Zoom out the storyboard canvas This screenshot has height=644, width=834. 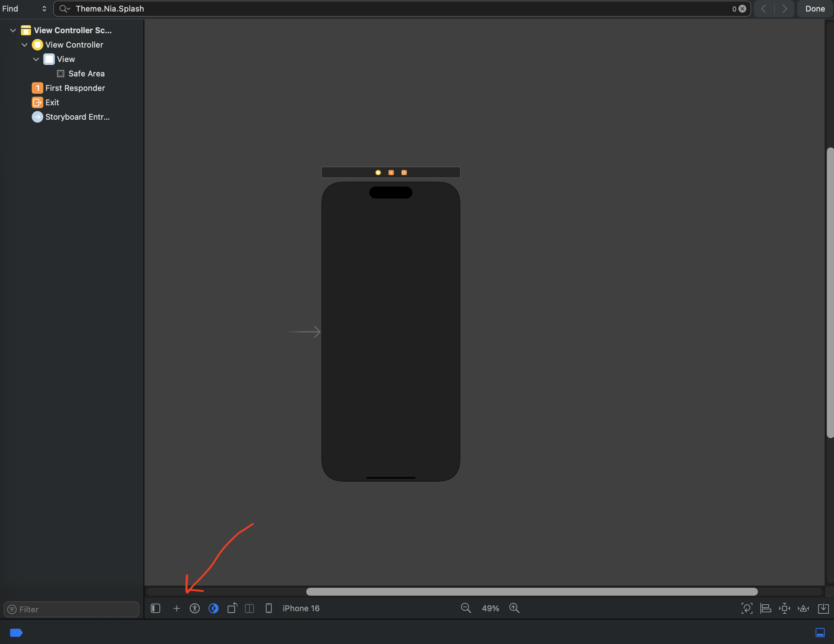click(465, 608)
